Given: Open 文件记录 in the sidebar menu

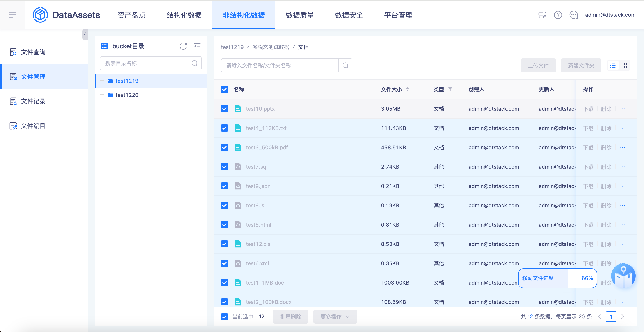Looking at the screenshot, I should (x=33, y=101).
